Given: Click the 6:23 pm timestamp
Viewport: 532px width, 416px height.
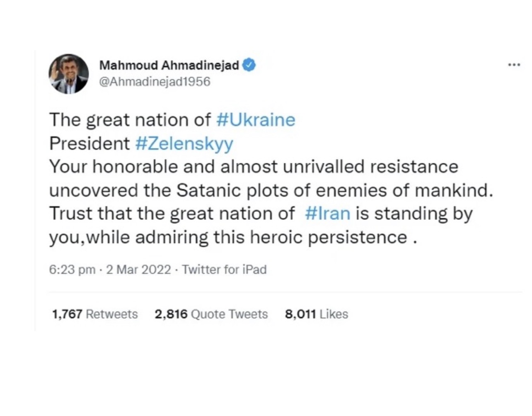Looking at the screenshot, I should pos(72,270).
